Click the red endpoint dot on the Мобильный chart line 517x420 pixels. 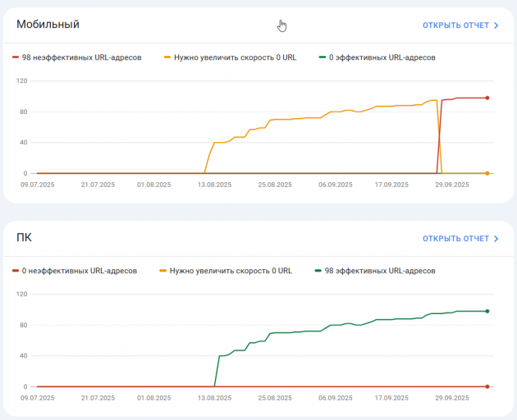(x=487, y=98)
